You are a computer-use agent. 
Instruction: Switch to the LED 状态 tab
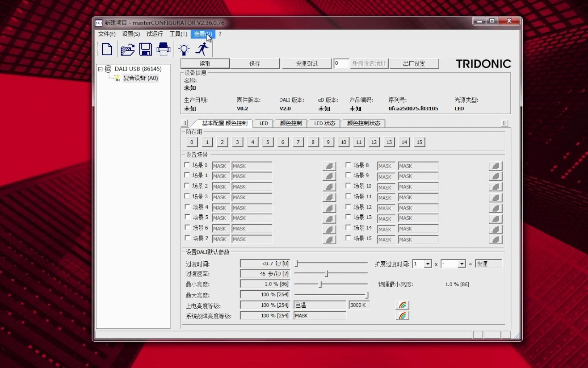[325, 123]
